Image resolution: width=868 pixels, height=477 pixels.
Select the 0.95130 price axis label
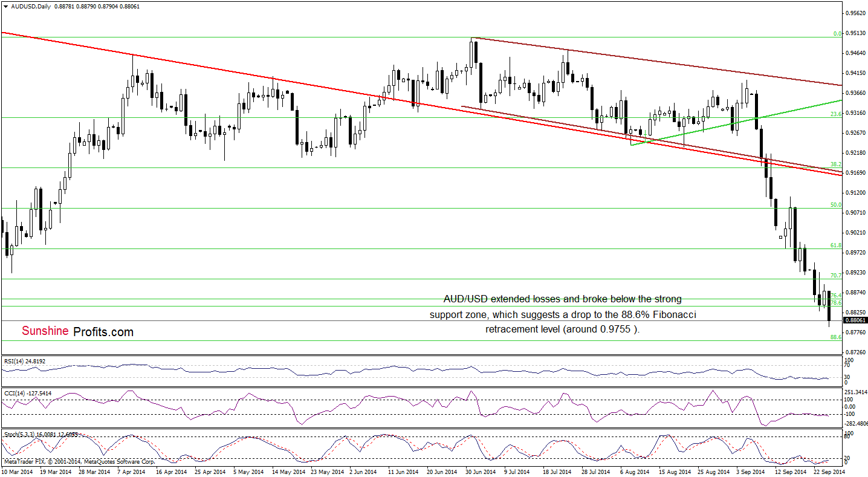pyautogui.click(x=855, y=33)
